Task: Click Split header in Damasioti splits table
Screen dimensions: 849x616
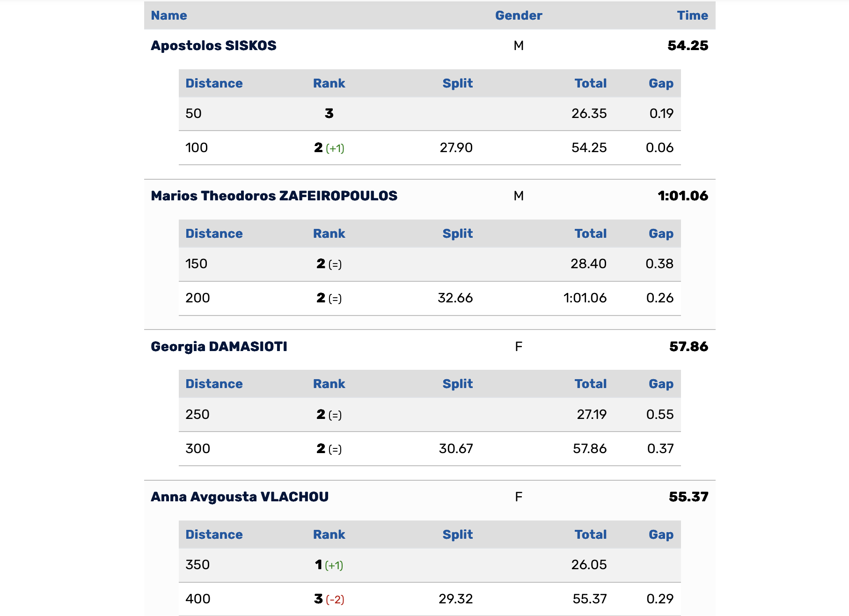Action: [458, 384]
